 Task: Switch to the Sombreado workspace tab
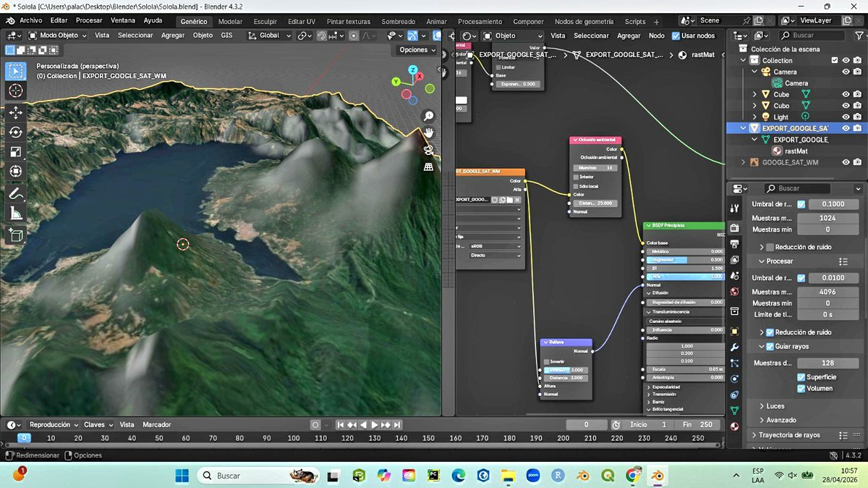pos(398,22)
